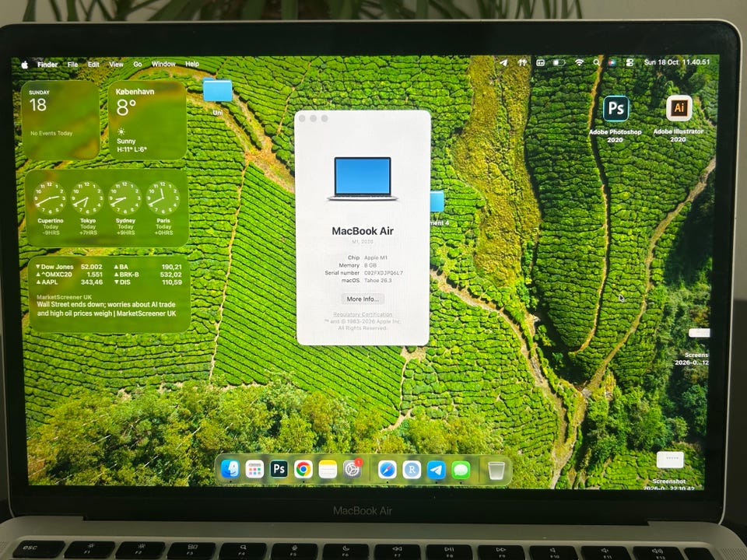747x560 pixels.
Task: Open the Messages app in dock
Action: [461, 470]
